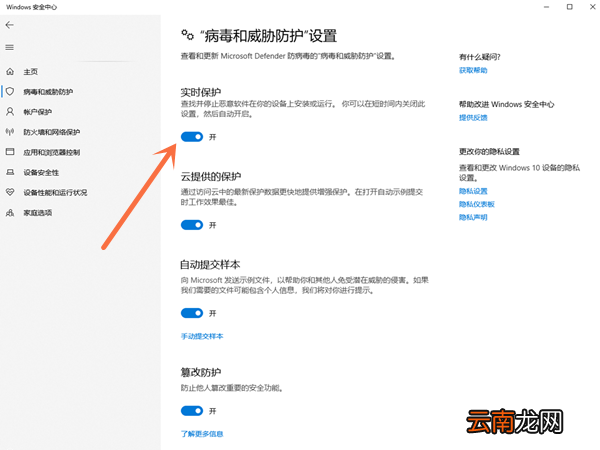Click the 提供反馈 link

(x=473, y=118)
